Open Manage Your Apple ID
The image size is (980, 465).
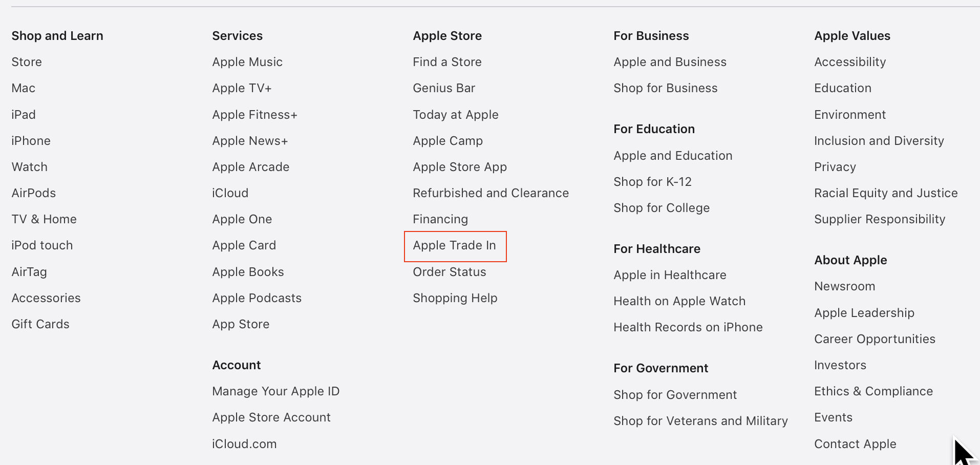tap(275, 391)
